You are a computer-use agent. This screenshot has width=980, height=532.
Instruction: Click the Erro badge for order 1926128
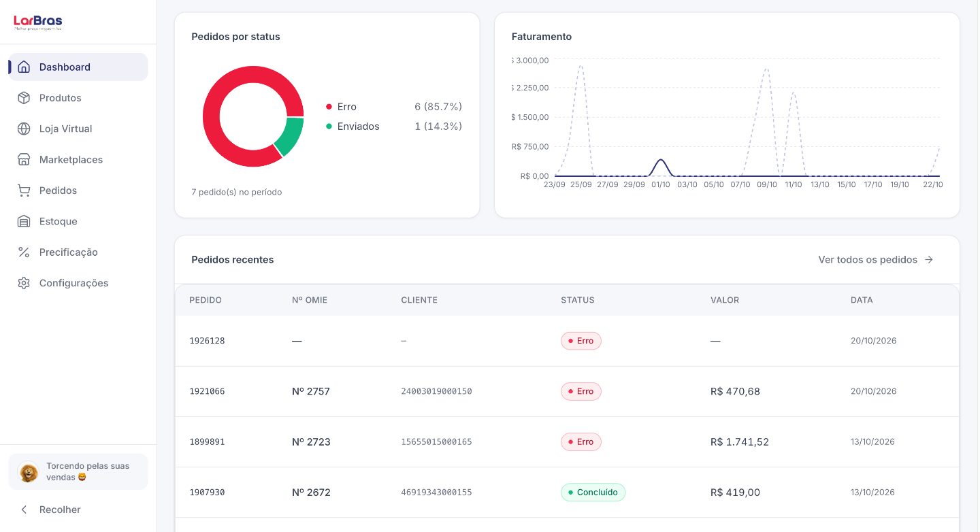[581, 341]
